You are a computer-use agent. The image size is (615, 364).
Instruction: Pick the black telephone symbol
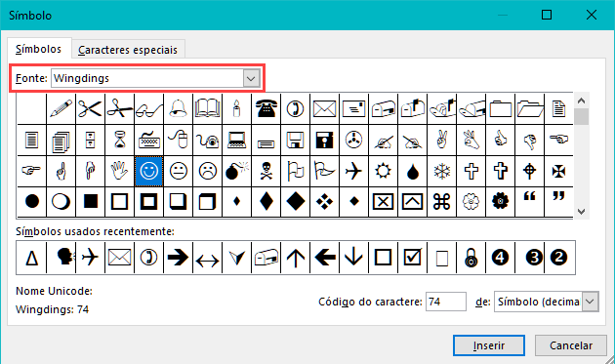pyautogui.click(x=266, y=108)
